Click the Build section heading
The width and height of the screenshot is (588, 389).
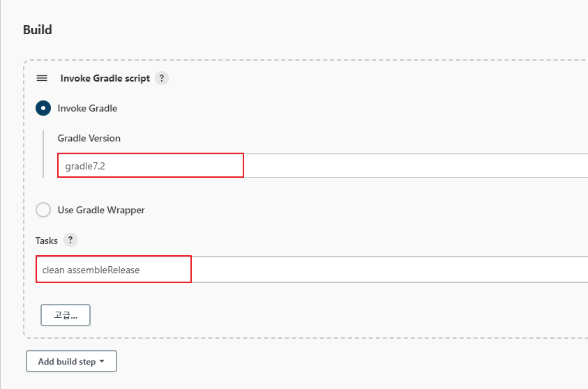pyautogui.click(x=38, y=29)
